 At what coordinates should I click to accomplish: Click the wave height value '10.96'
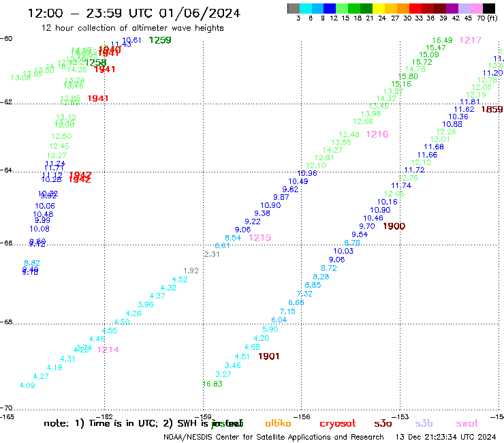[x=307, y=173]
